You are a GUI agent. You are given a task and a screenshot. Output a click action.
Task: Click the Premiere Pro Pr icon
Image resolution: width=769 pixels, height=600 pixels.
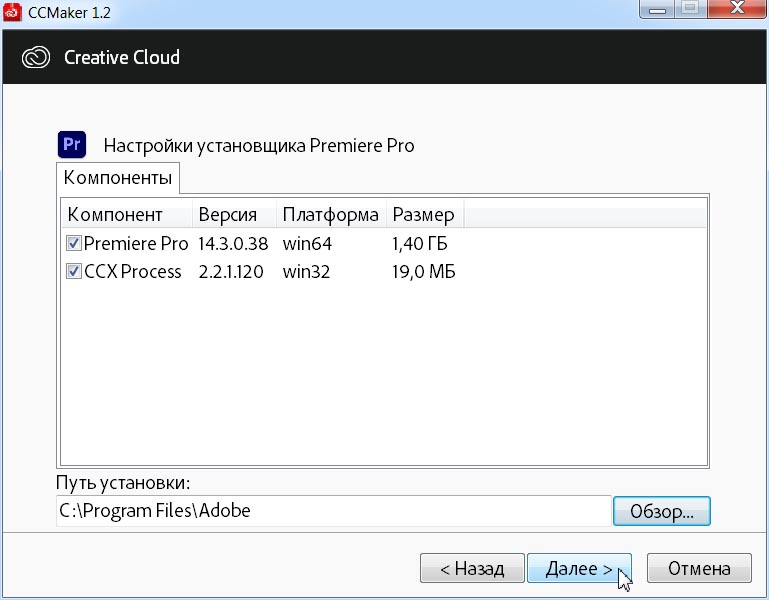[72, 145]
